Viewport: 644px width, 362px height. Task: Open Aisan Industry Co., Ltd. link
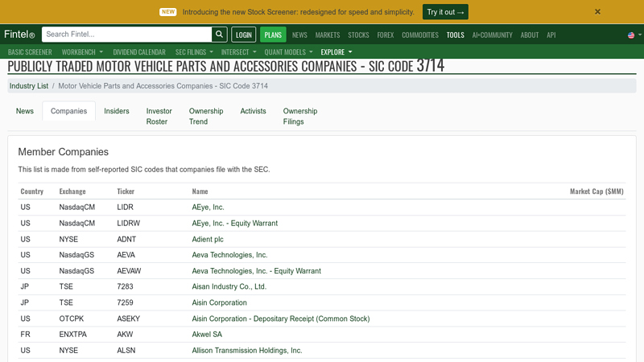coord(229,286)
